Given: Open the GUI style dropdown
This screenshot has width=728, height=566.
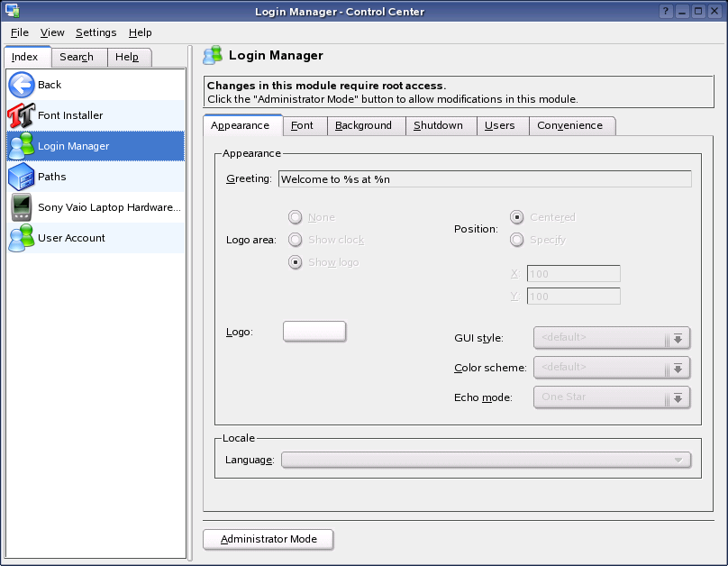Looking at the screenshot, I should coord(612,338).
